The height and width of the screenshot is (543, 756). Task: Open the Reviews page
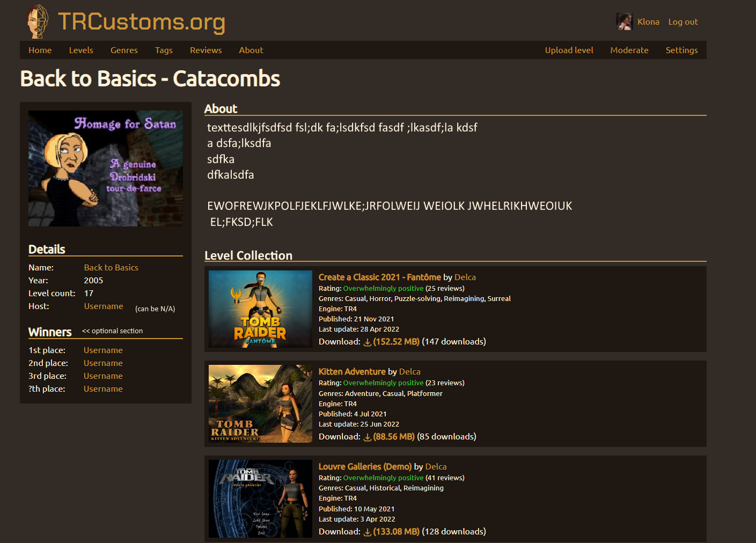point(205,50)
